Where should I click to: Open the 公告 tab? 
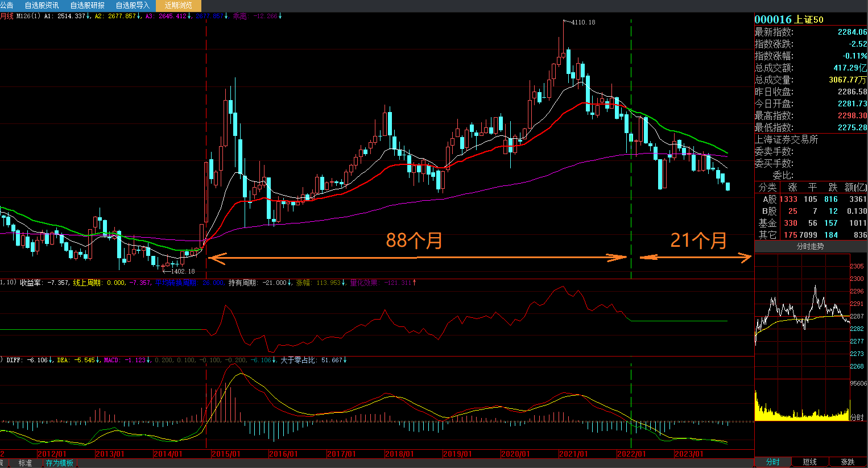pyautogui.click(x=7, y=5)
